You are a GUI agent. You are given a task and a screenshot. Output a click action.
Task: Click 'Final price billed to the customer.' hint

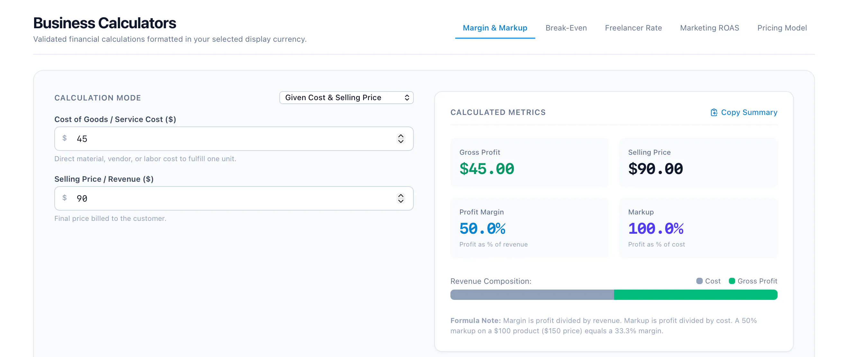click(110, 219)
